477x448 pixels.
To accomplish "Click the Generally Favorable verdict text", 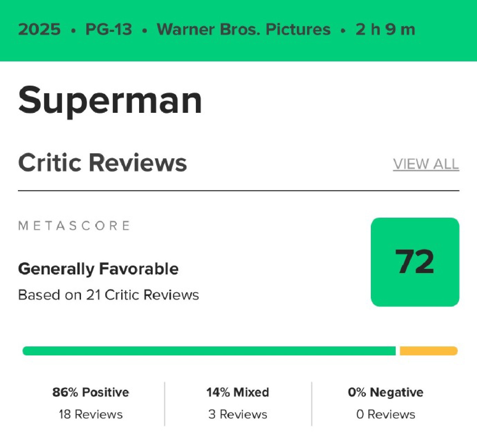I will pyautogui.click(x=98, y=269).
